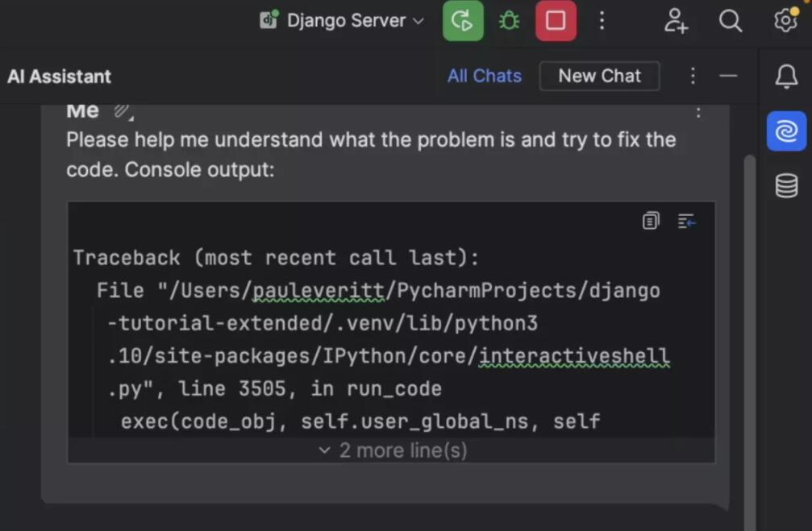The height and width of the screenshot is (531, 812).
Task: Open message options menu beside 'Me'
Action: tap(698, 113)
